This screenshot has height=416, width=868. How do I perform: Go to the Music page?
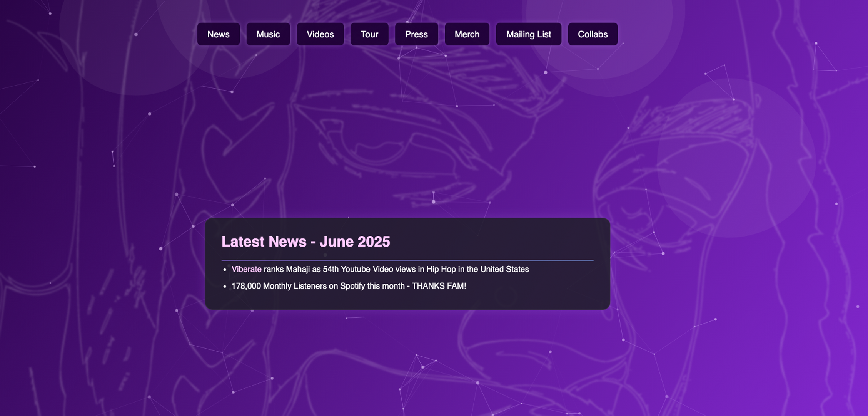click(x=268, y=34)
